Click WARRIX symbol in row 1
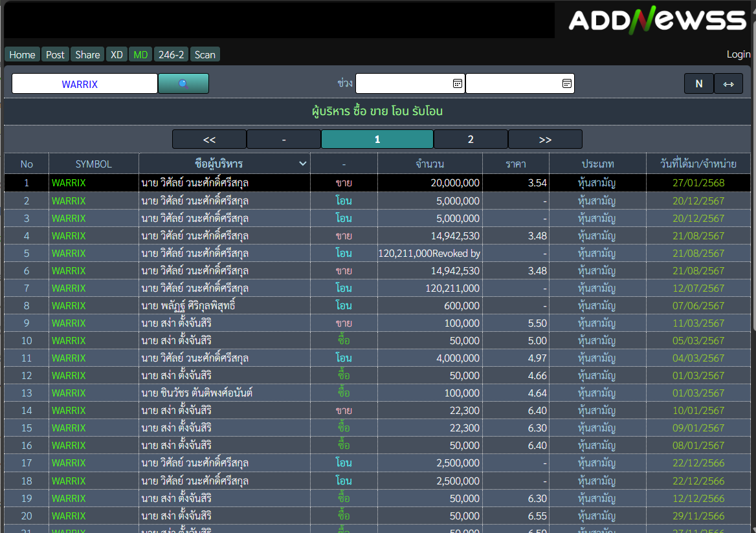Screen dimensions: 756x533 tap(69, 183)
